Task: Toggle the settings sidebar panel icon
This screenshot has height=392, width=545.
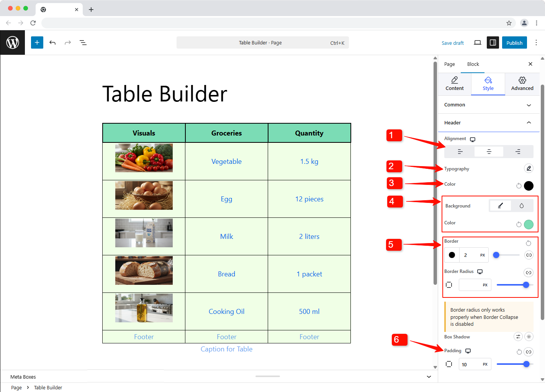Action: [493, 42]
